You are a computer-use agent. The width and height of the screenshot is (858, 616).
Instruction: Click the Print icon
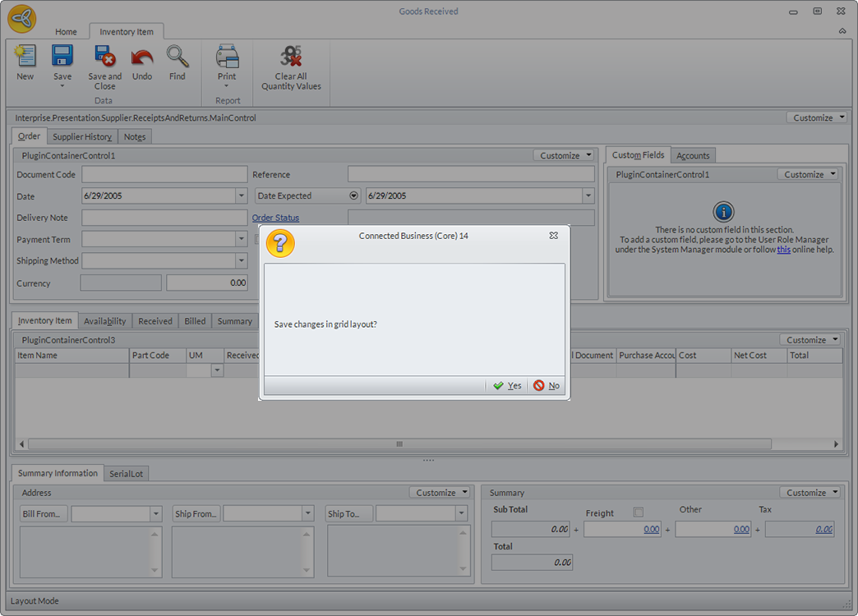coord(227,57)
